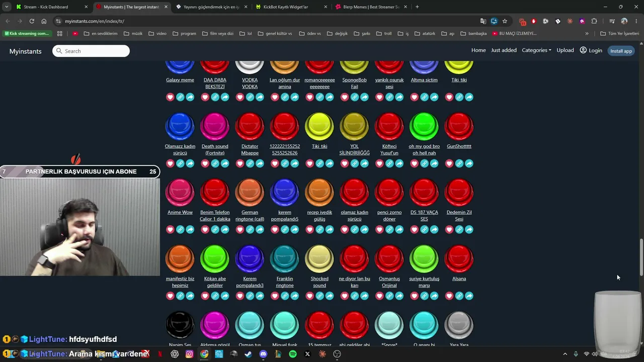This screenshot has width=644, height=362.
Task: Expand the Categories dropdown menu
Action: pos(536,50)
